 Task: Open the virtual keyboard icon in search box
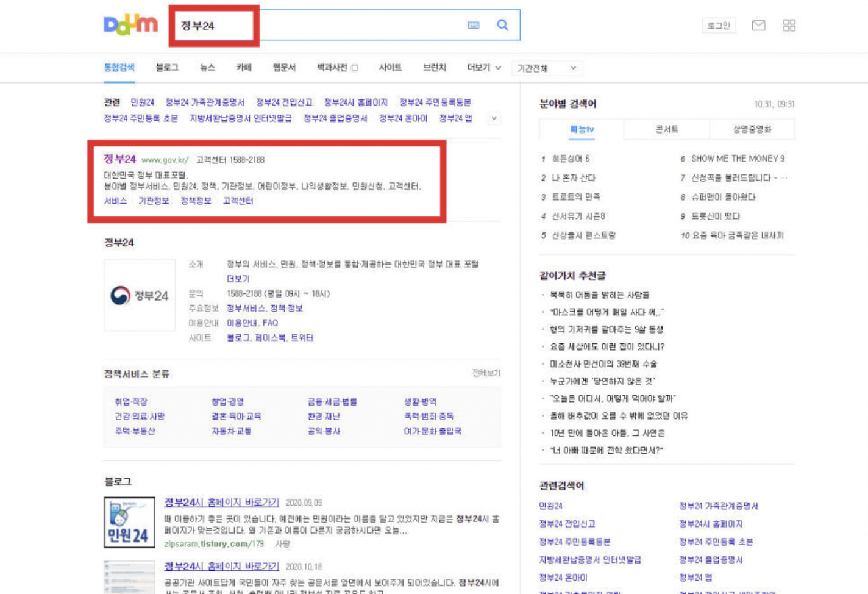point(474,25)
